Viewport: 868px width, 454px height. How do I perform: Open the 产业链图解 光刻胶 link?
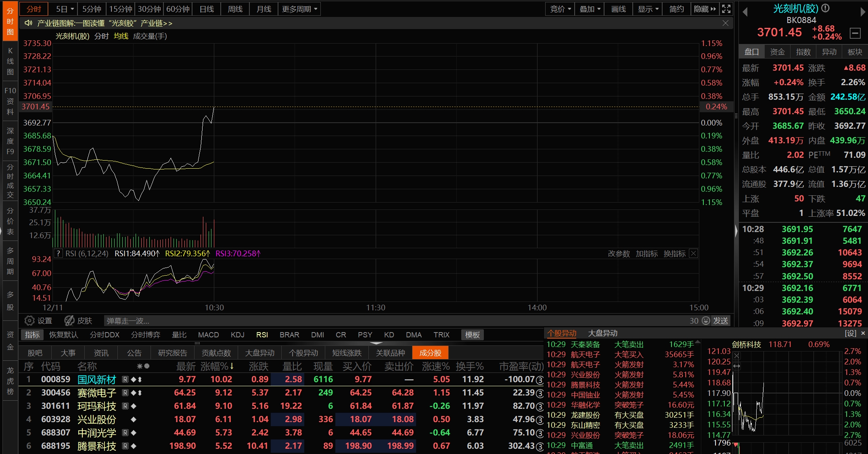(105, 23)
